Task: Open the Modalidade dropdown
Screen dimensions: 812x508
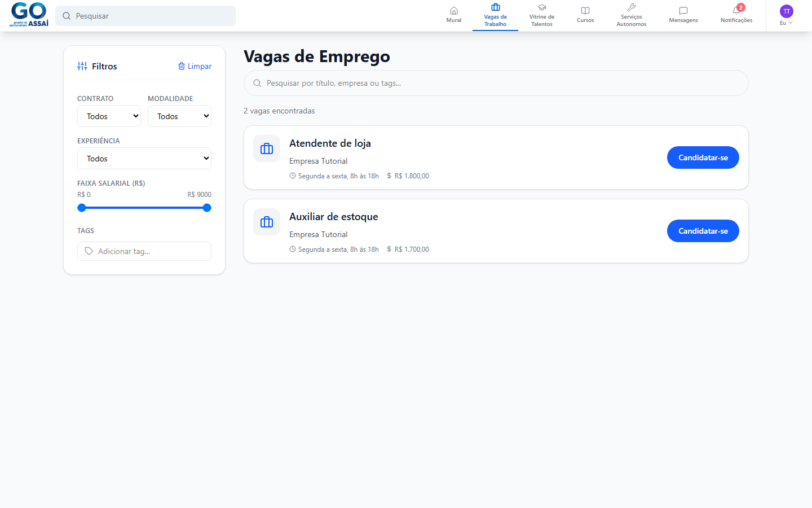Action: click(179, 116)
